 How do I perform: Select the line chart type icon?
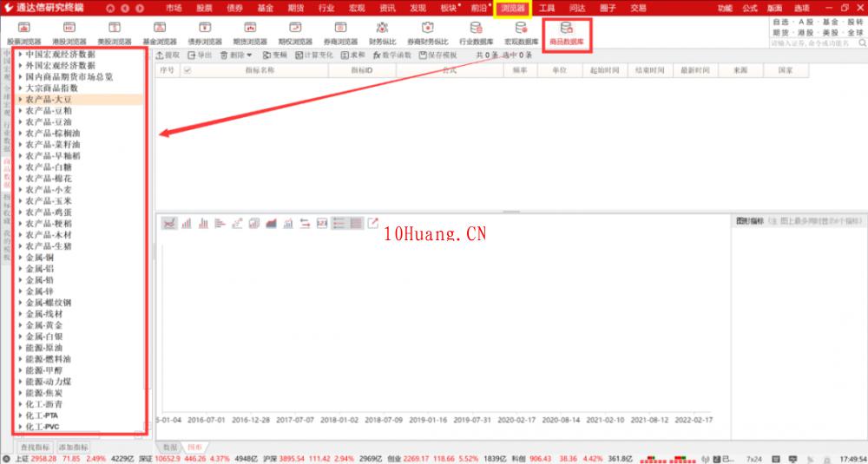point(169,224)
